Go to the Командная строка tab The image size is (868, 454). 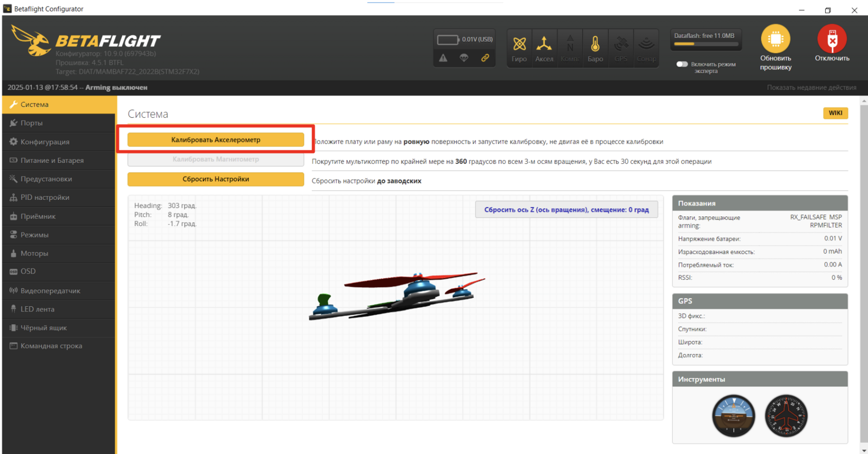click(51, 346)
